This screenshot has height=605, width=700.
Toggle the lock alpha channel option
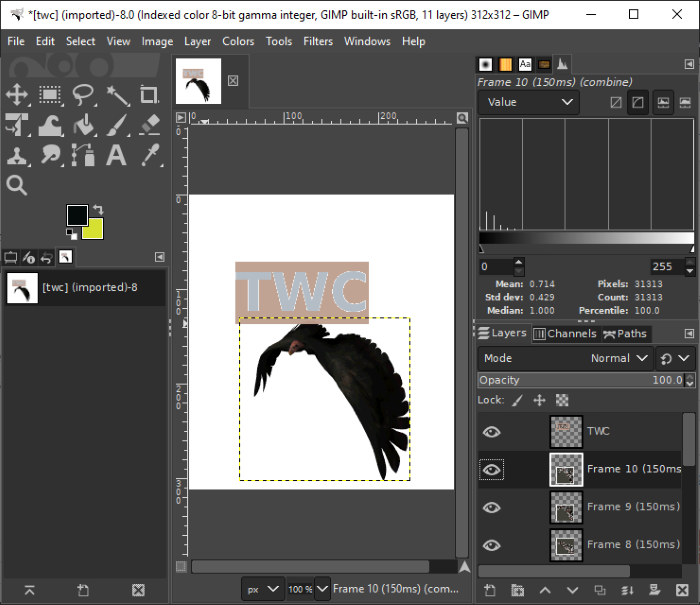(562, 400)
